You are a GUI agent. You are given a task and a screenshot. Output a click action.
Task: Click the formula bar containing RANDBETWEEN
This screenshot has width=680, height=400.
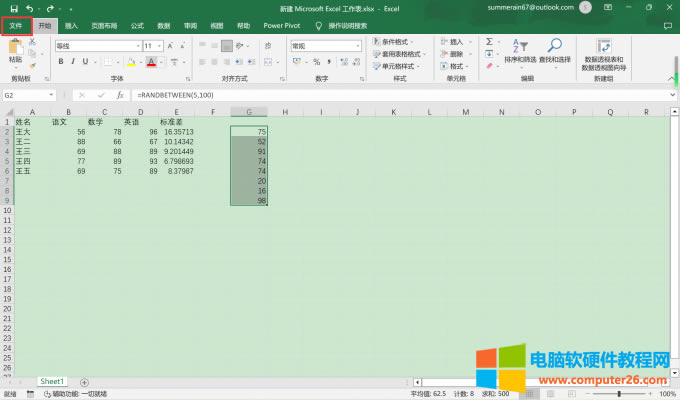400,95
